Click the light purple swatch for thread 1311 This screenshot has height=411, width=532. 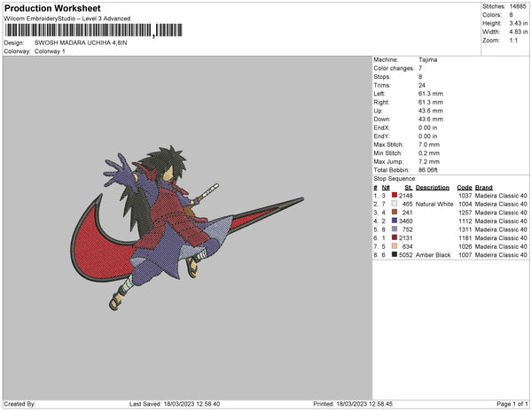tap(395, 229)
